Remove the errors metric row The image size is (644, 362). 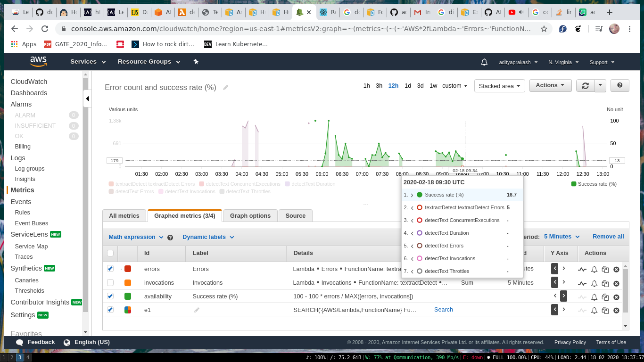point(616,269)
